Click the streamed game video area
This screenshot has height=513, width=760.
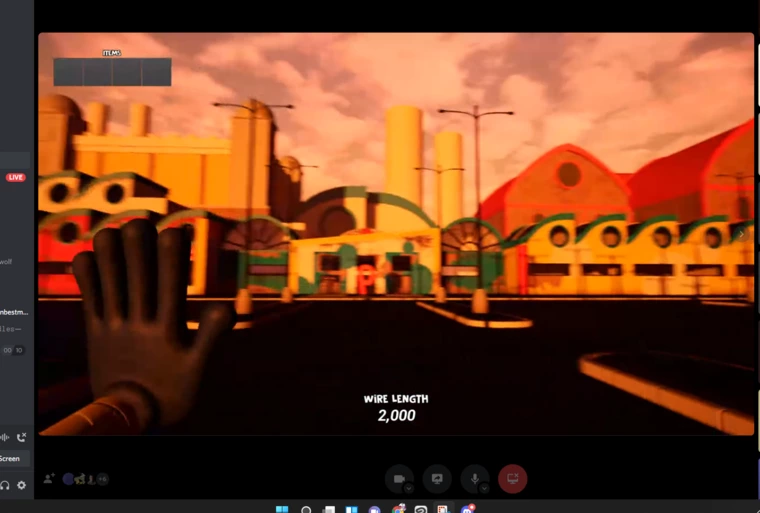coord(396,234)
